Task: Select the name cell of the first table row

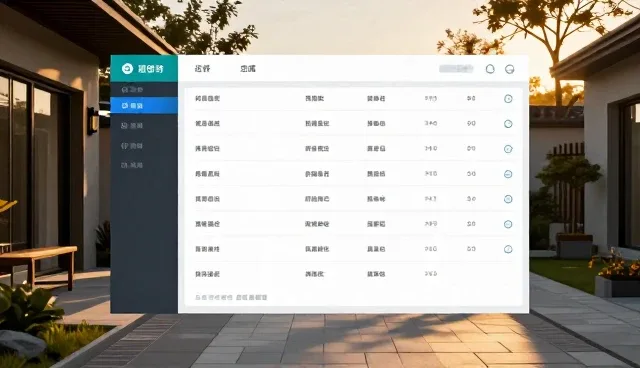Action: 207,98
